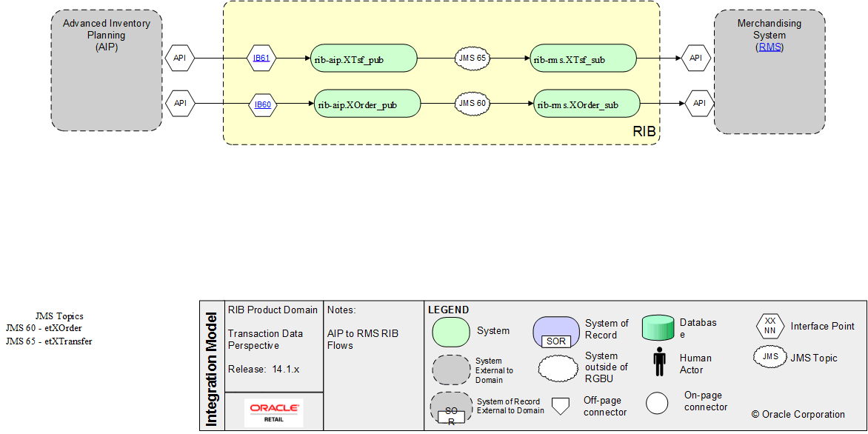
Task: Select the SOR System of Record legend symbol
Action: click(x=555, y=333)
